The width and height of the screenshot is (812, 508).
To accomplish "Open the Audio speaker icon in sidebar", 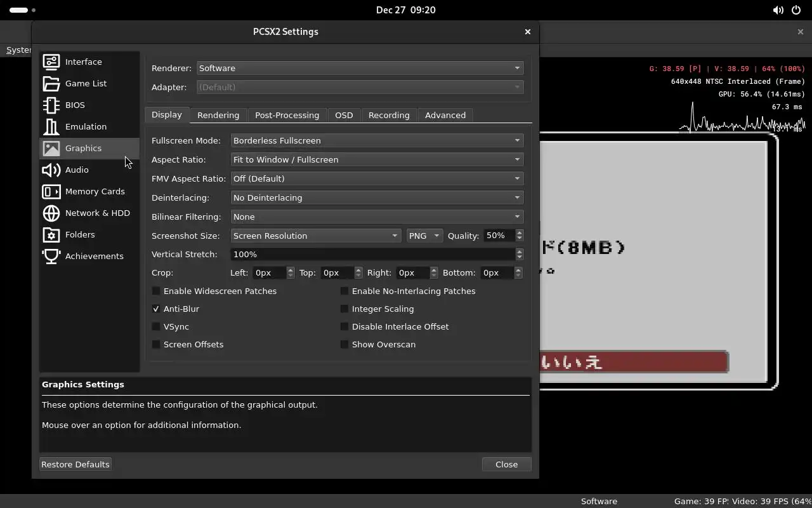I will click(x=51, y=170).
